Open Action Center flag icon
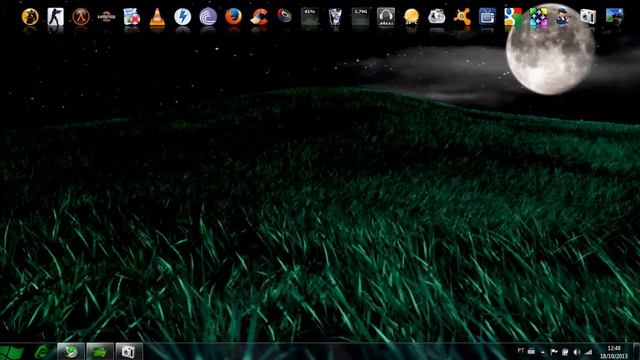This screenshot has height=360, width=640. [554, 352]
